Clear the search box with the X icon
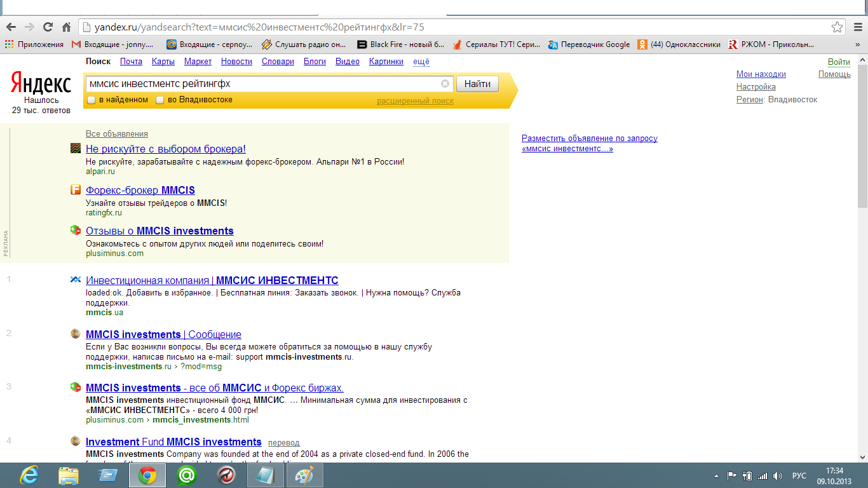Viewport: 868px width, 488px height. [x=445, y=83]
